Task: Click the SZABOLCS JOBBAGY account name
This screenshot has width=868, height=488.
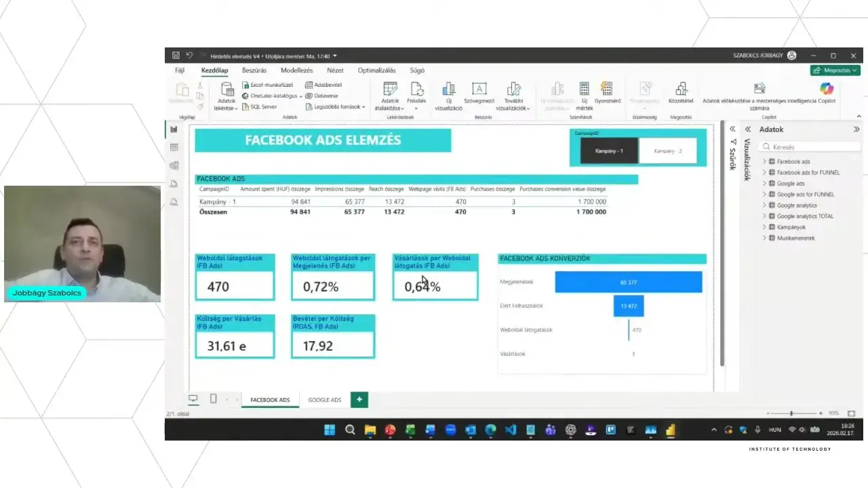Action: (759, 56)
